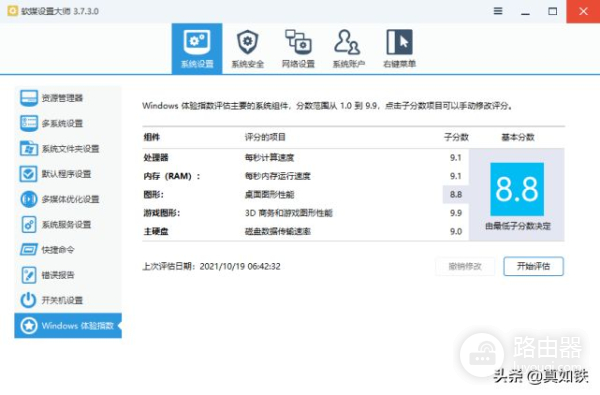Click the 资源管理器 sidebar icon

29,98
